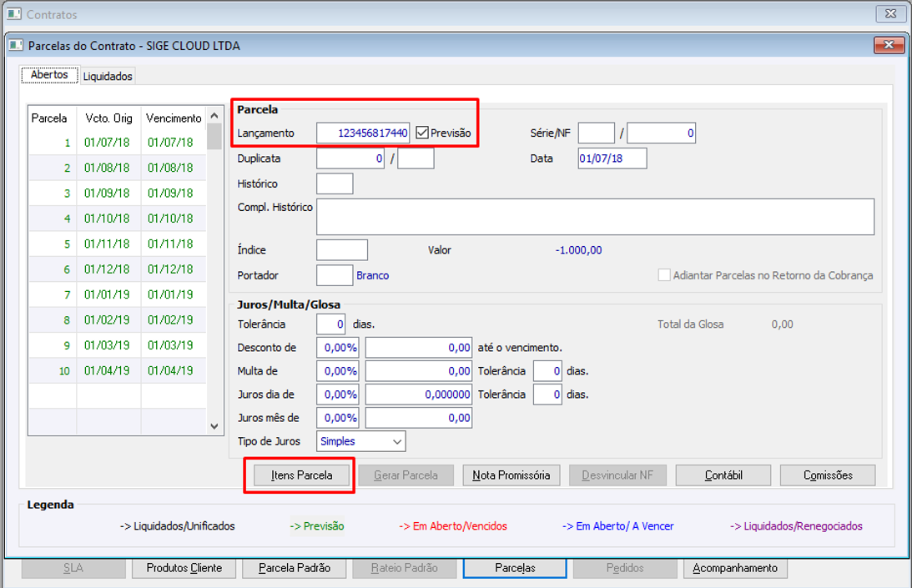Click the Portador field
Image resolution: width=912 pixels, height=588 pixels.
pos(335,276)
